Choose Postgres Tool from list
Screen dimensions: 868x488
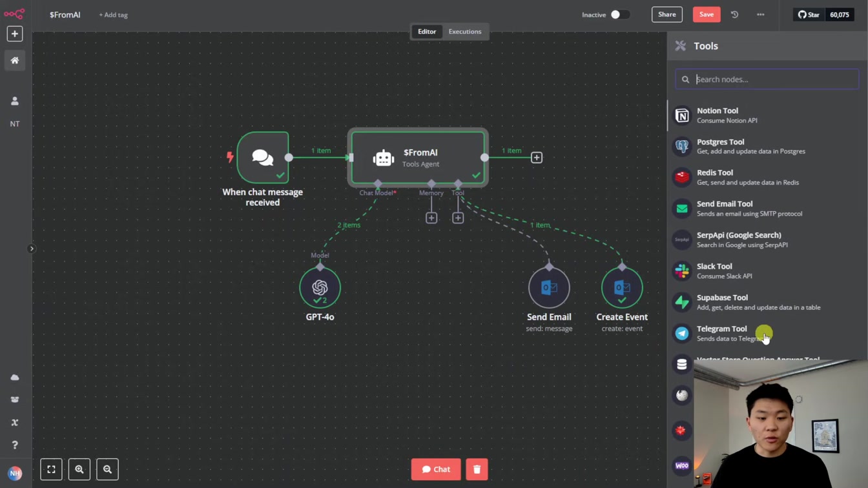tap(767, 147)
